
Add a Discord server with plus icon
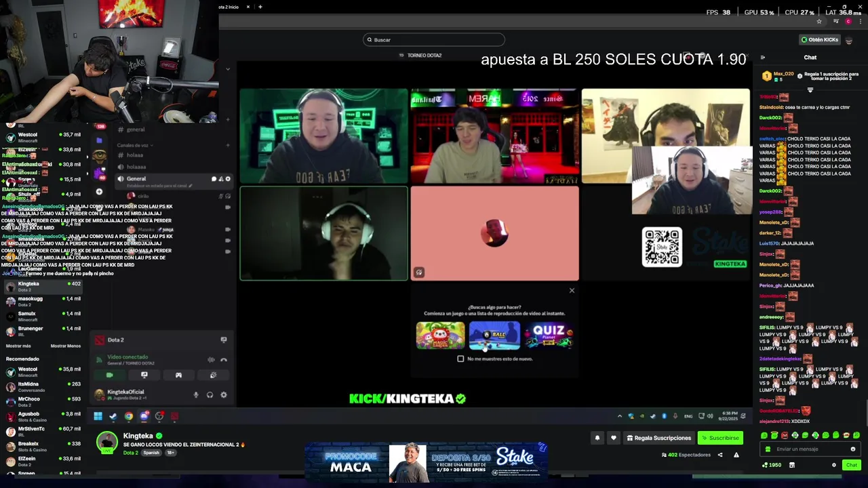click(99, 192)
